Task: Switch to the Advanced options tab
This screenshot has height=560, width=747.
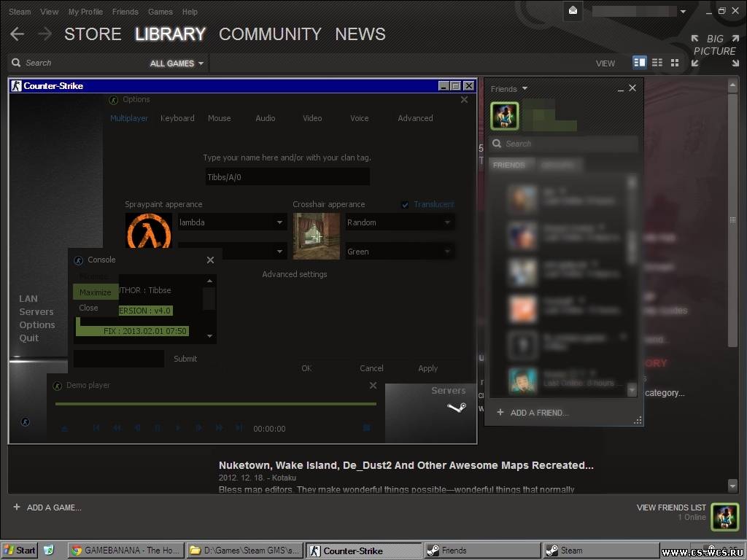Action: pyautogui.click(x=415, y=118)
